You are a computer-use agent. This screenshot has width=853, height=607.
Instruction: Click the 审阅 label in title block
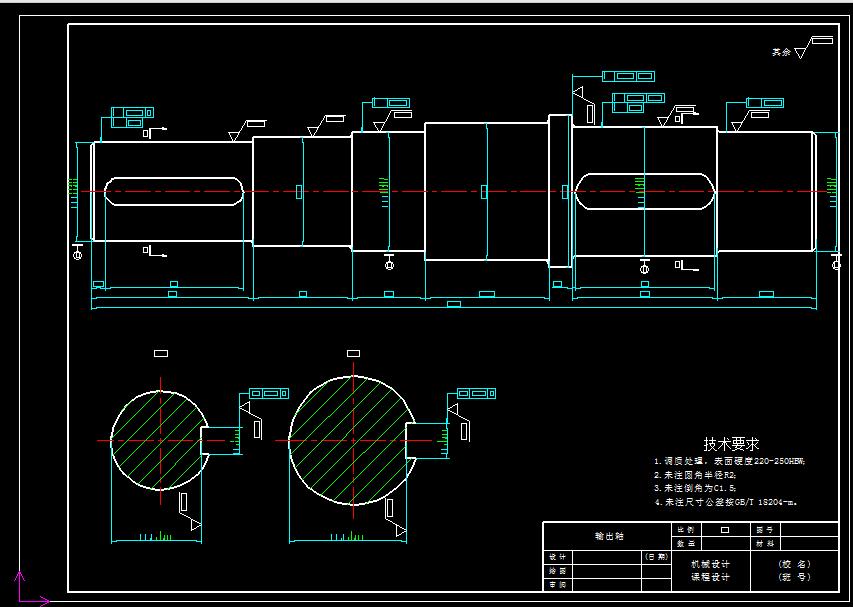[558, 585]
